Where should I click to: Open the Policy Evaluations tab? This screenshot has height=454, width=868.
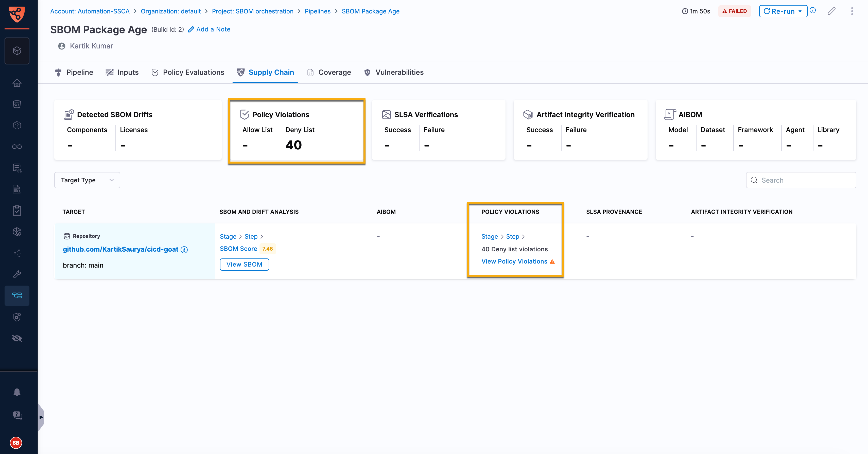(x=188, y=73)
